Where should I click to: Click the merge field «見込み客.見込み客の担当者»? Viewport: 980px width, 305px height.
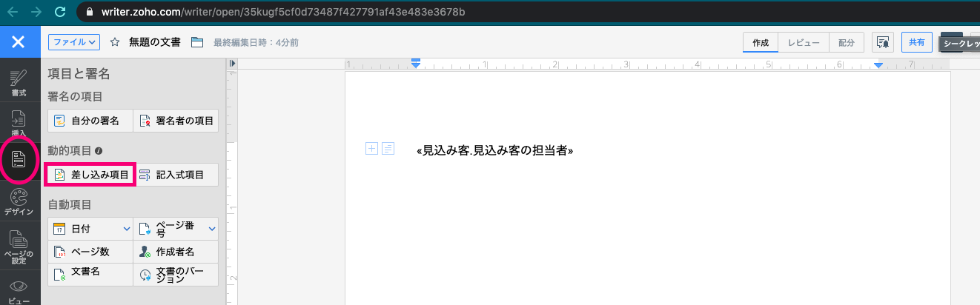pyautogui.click(x=495, y=150)
